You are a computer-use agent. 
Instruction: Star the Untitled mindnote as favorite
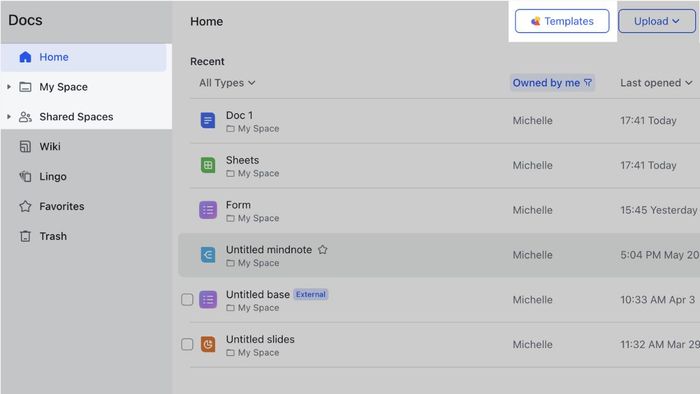tap(323, 250)
